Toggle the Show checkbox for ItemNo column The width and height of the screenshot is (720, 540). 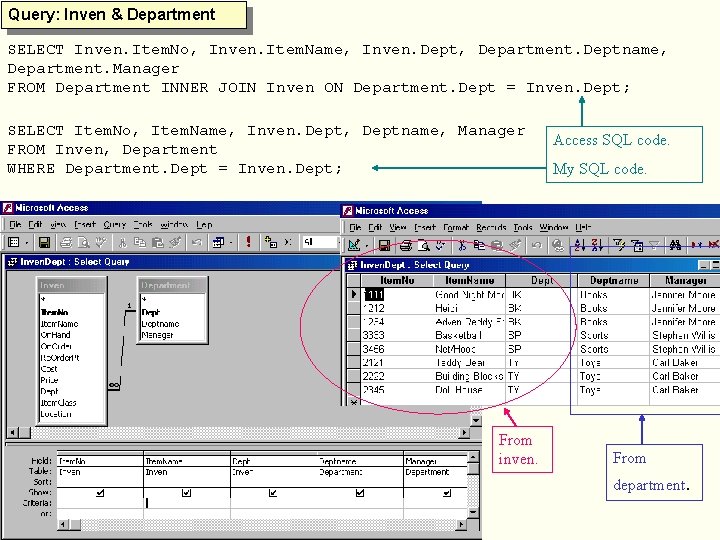100,493
